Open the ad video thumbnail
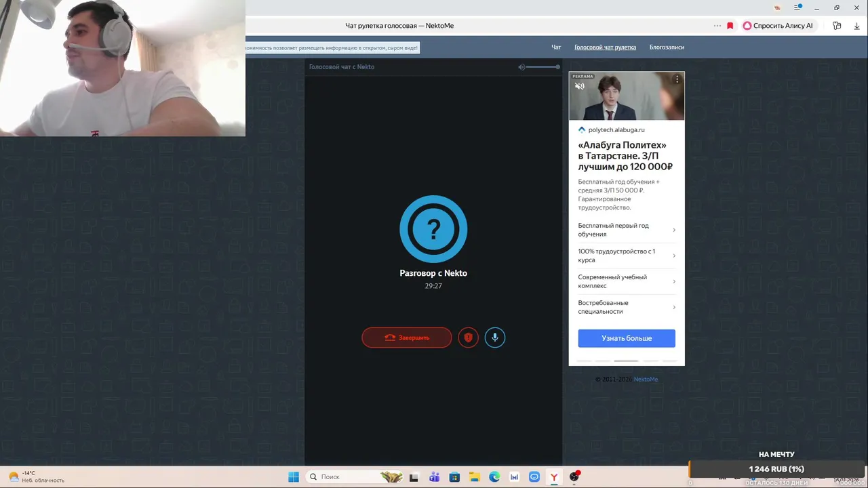The height and width of the screenshot is (488, 868). (x=627, y=96)
